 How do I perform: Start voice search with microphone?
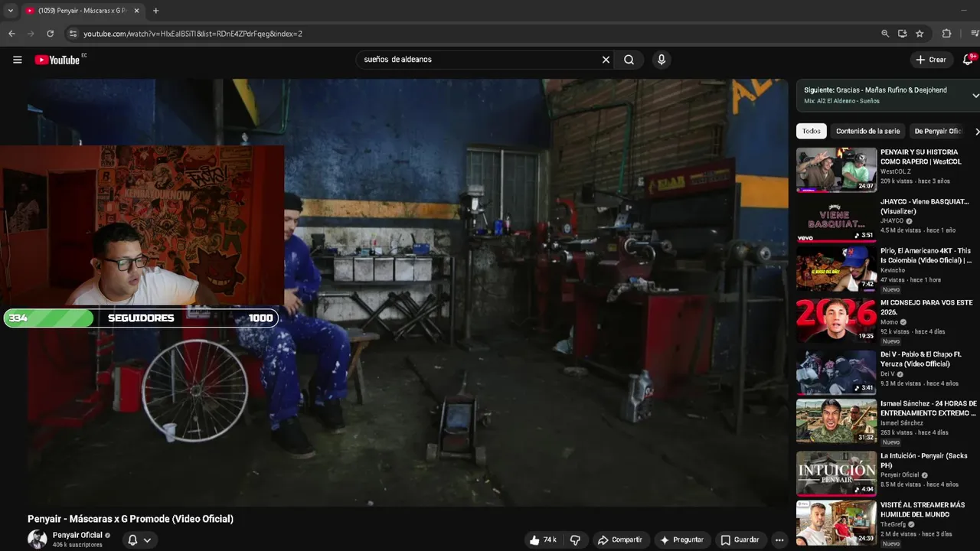661,60
